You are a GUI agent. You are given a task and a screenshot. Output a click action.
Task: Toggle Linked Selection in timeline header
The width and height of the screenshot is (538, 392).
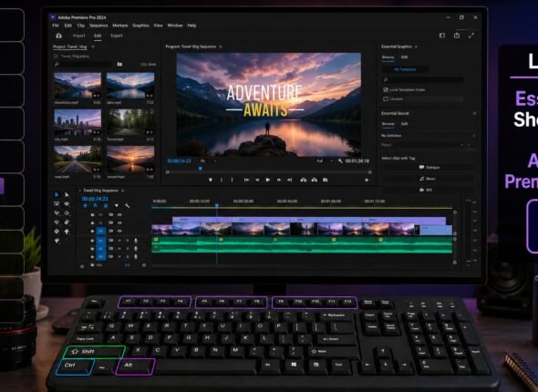pos(106,206)
